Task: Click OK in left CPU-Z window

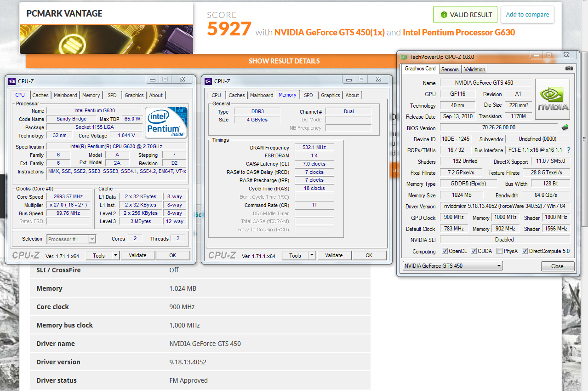Action: coord(172,255)
